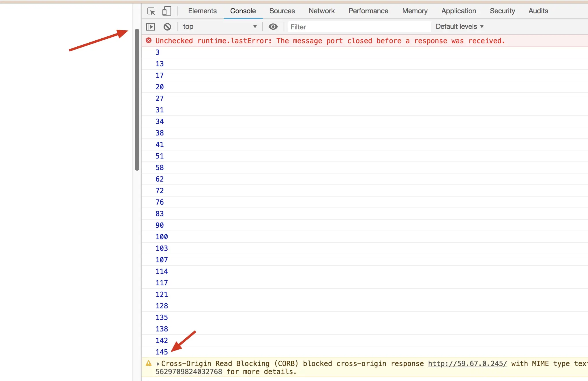
Task: Select the Application tab
Action: 458,11
